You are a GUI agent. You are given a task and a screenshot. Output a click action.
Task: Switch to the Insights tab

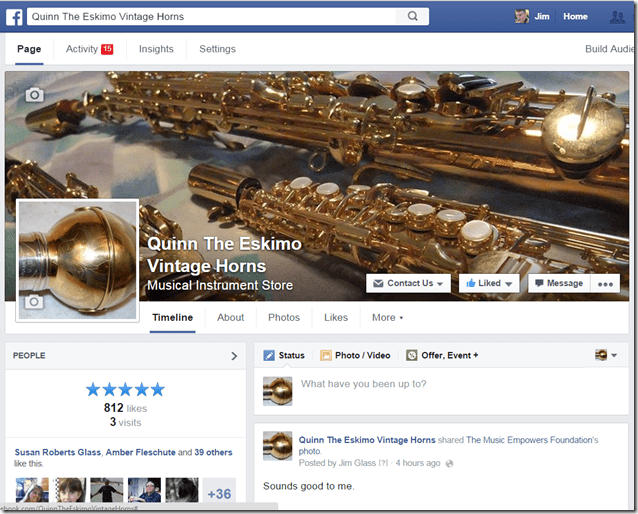[156, 49]
